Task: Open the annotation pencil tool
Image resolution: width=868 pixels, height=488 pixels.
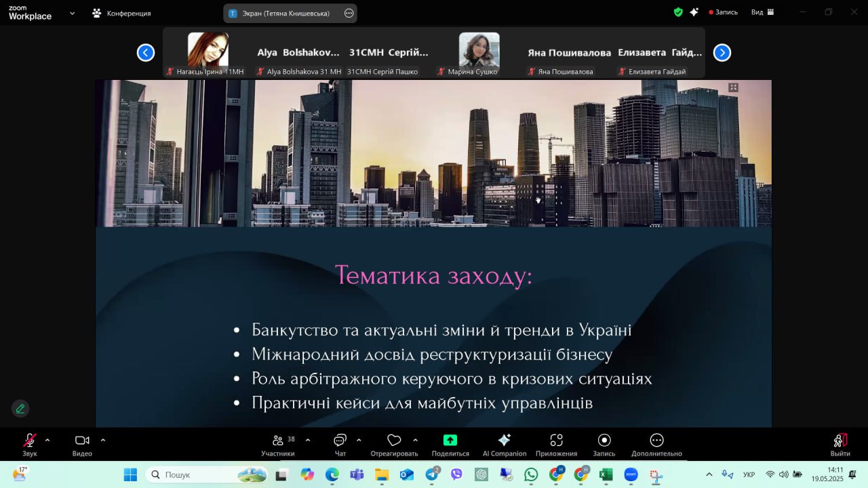Action: click(20, 409)
